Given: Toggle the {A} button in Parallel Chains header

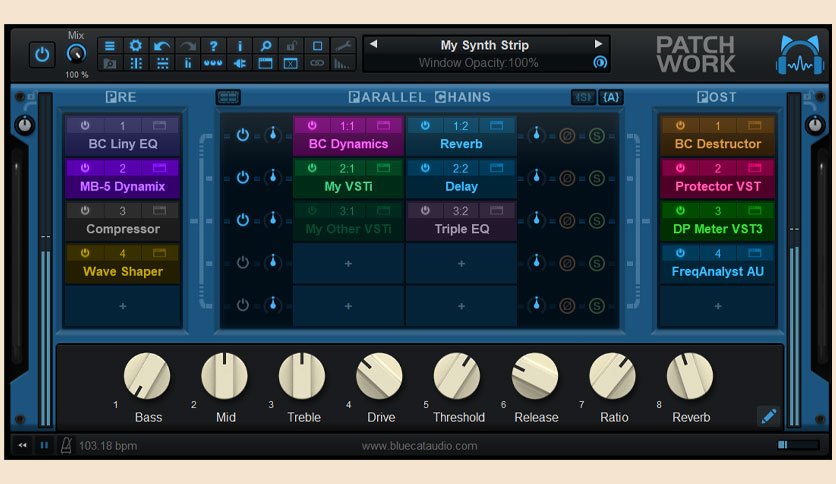Looking at the screenshot, I should tap(610, 97).
